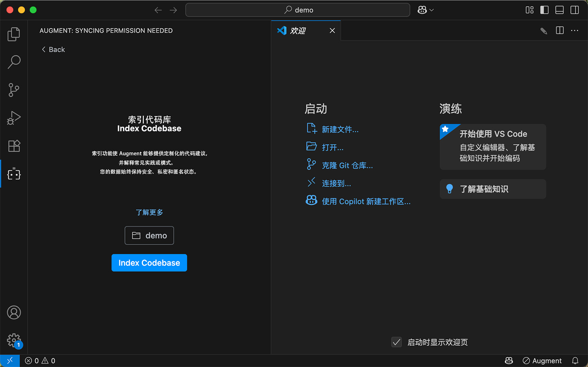Toggle the bottom panel visibility
588x367 pixels.
tap(559, 10)
